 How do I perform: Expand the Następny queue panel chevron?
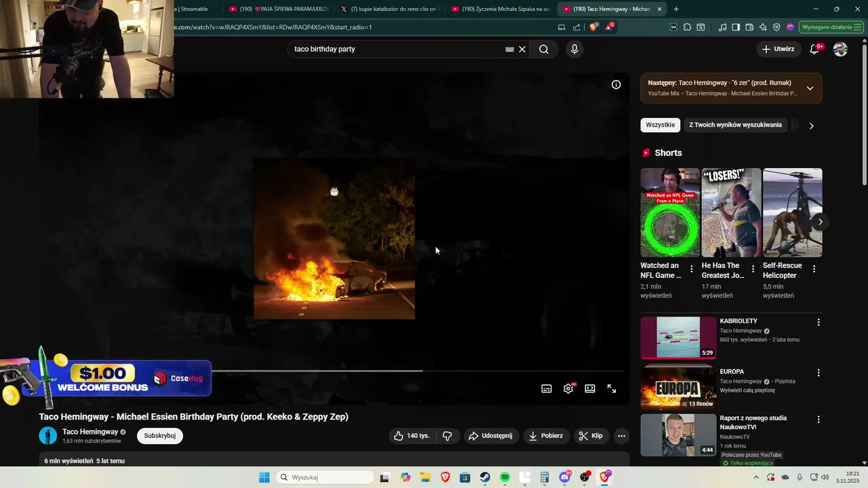click(x=810, y=88)
